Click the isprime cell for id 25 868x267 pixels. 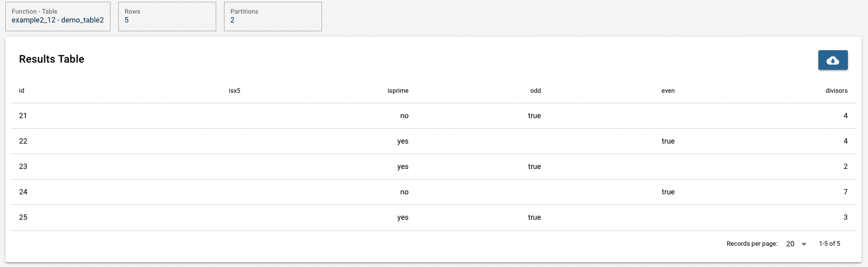click(402, 217)
